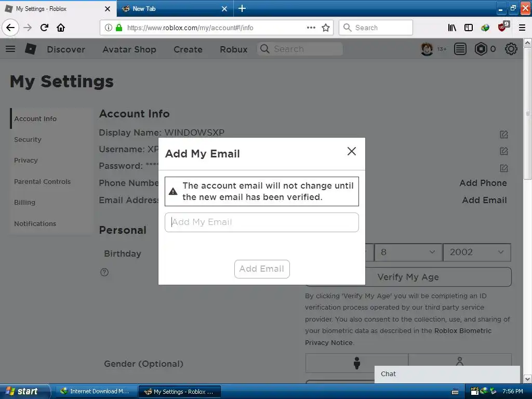Image resolution: width=532 pixels, height=399 pixels.
Task: Click the 13+ age label
Action: pyautogui.click(x=442, y=49)
